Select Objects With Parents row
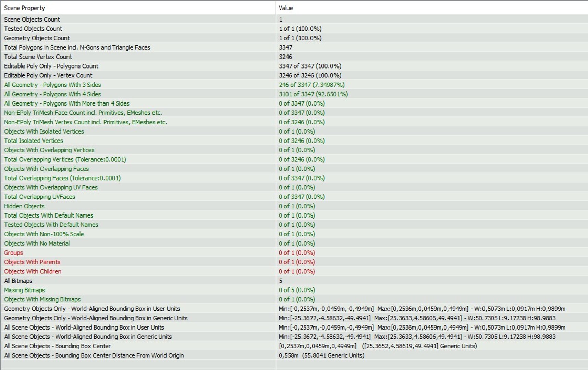 tap(294, 262)
